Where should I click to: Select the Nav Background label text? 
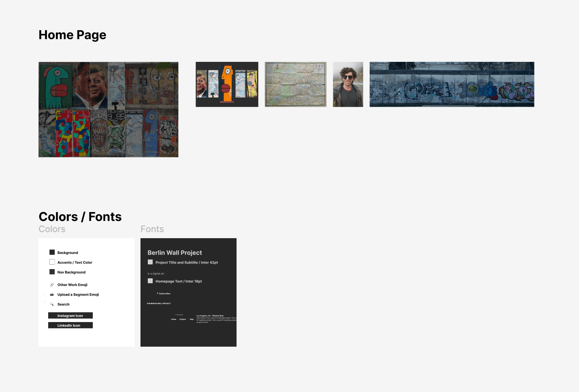point(71,272)
